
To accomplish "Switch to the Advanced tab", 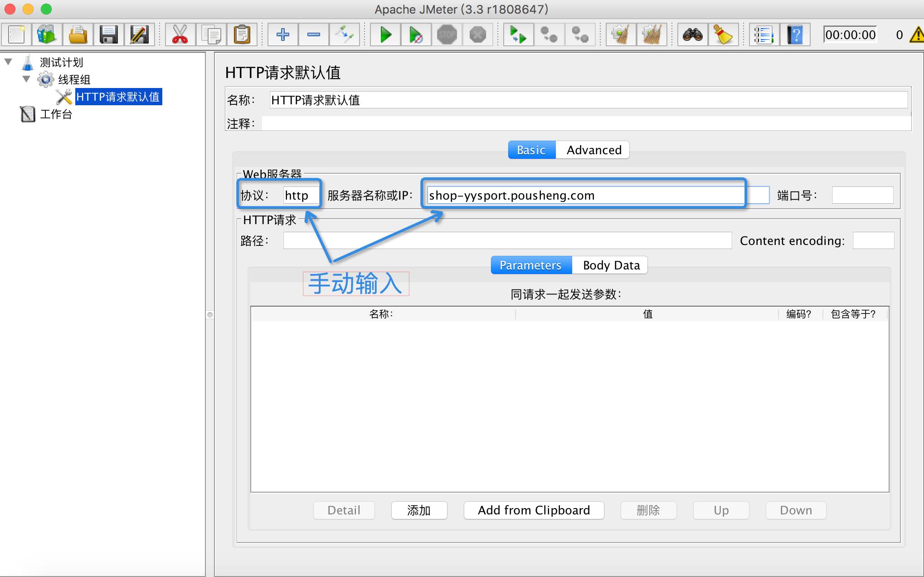I will (x=593, y=150).
